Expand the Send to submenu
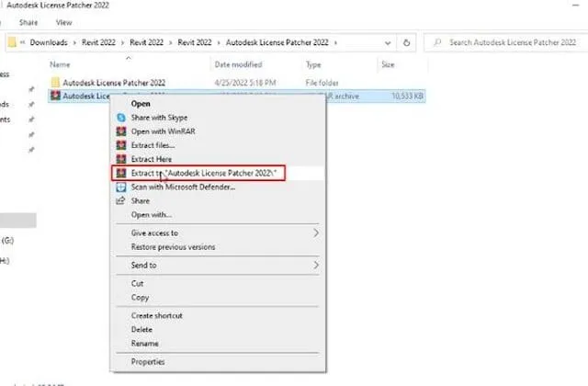 pyautogui.click(x=316, y=266)
